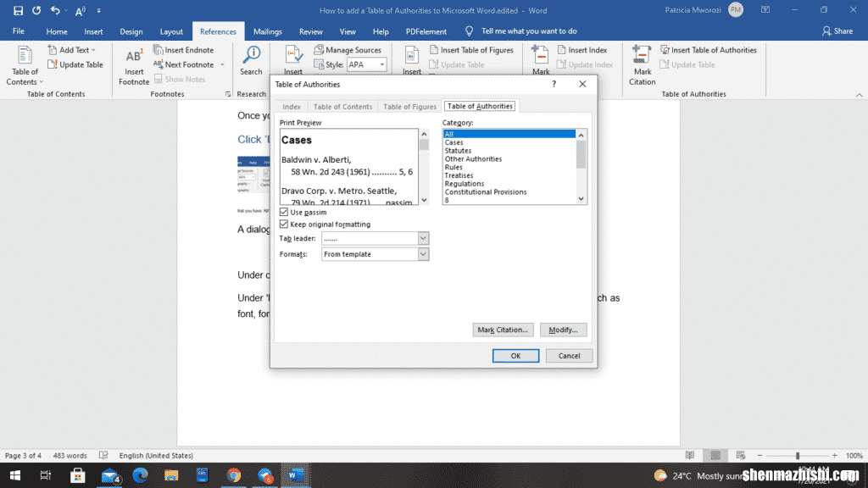This screenshot has width=868, height=488.
Task: Open Table of Contents ribbon button
Action: (x=25, y=66)
